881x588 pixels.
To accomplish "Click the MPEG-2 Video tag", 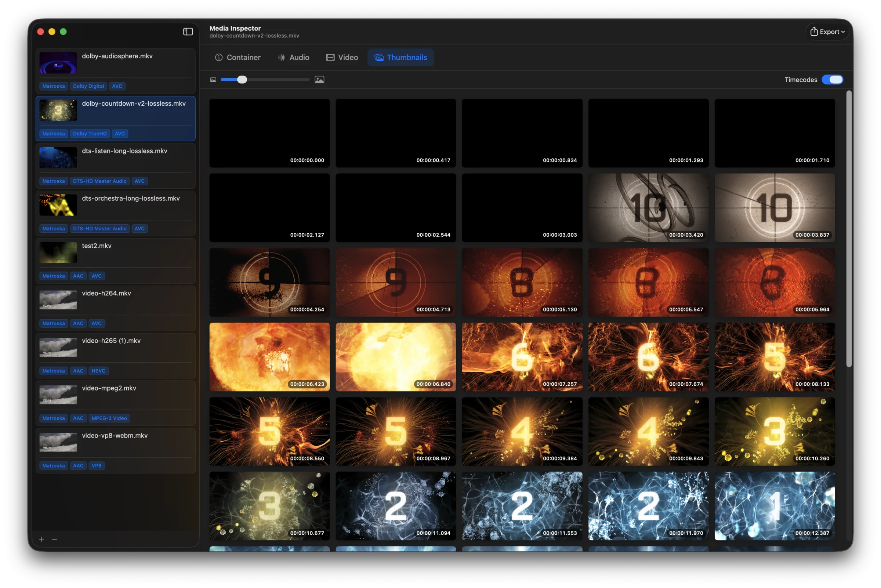I will coord(109,418).
